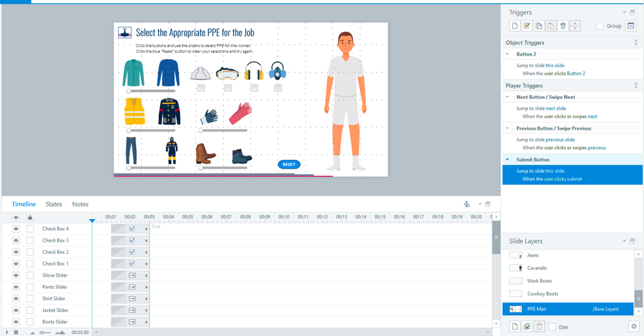The width and height of the screenshot is (644, 336).
Task: Select the Work Boots slide layer
Action: point(570,281)
